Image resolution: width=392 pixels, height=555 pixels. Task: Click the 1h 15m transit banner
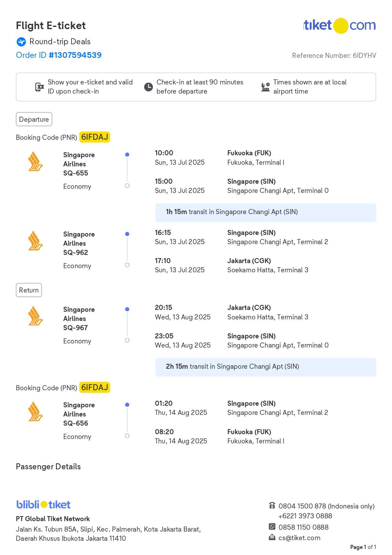pyautogui.click(x=266, y=212)
